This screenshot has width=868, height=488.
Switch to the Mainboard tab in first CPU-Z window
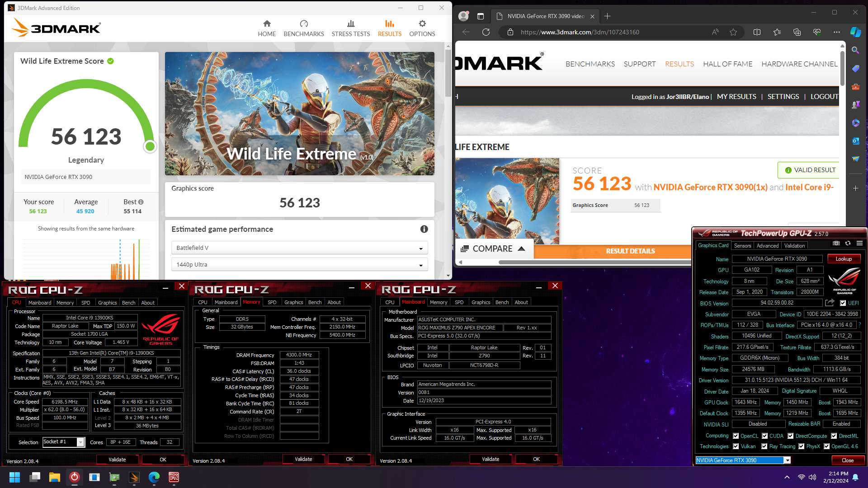click(40, 303)
